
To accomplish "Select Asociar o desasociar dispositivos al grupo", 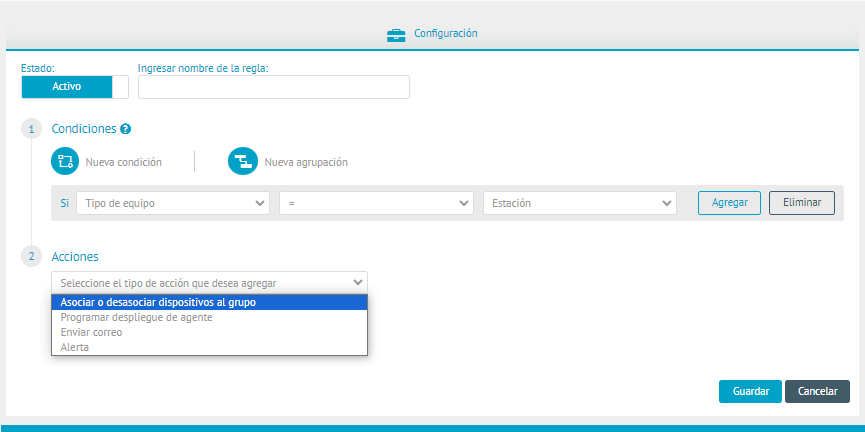I will point(209,302).
